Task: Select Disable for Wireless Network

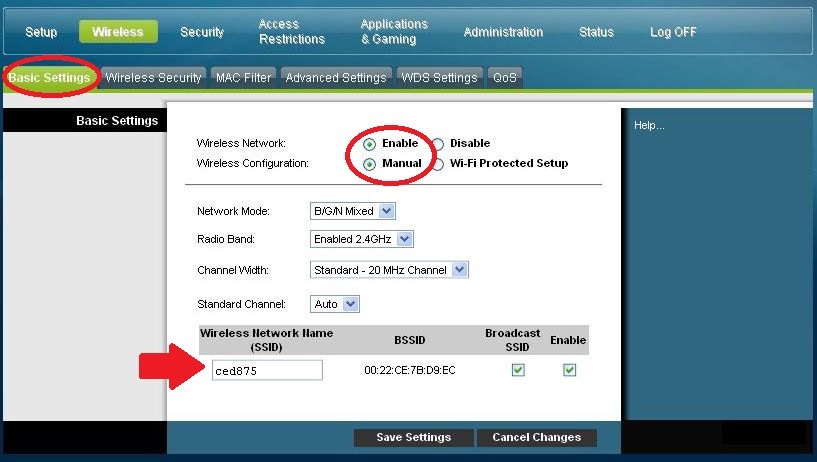Action: (438, 144)
